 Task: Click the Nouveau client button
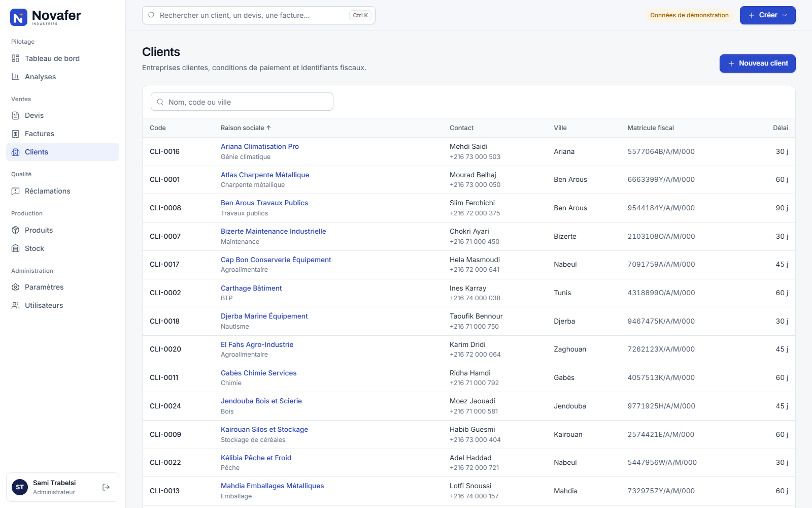tap(757, 63)
